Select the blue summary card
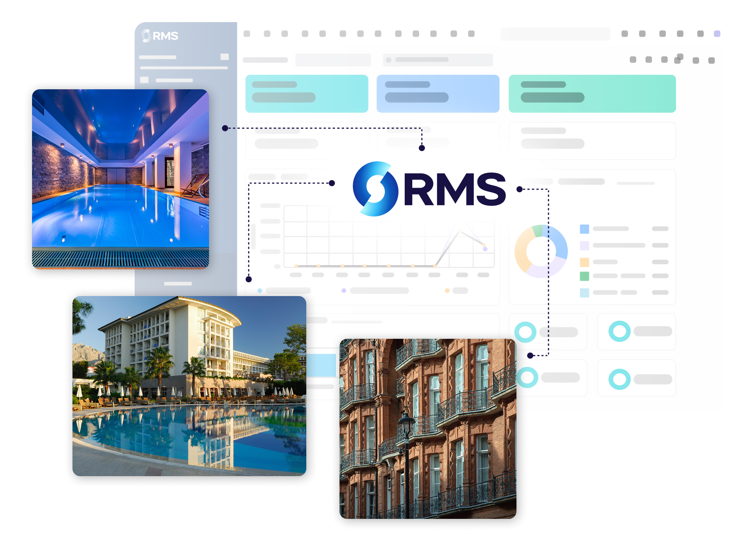The height and width of the screenshot is (541, 756). [438, 93]
